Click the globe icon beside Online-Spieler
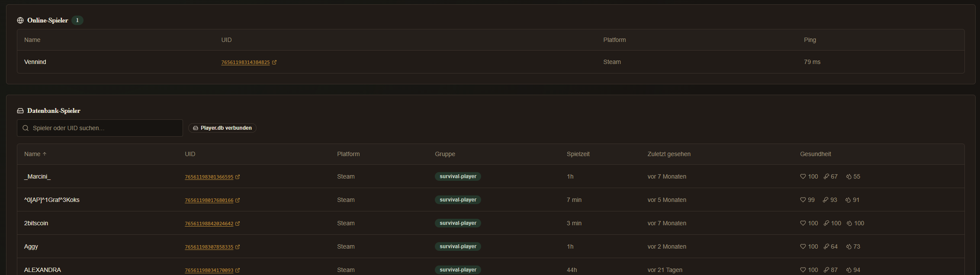Image resolution: width=980 pixels, height=275 pixels. point(20,20)
